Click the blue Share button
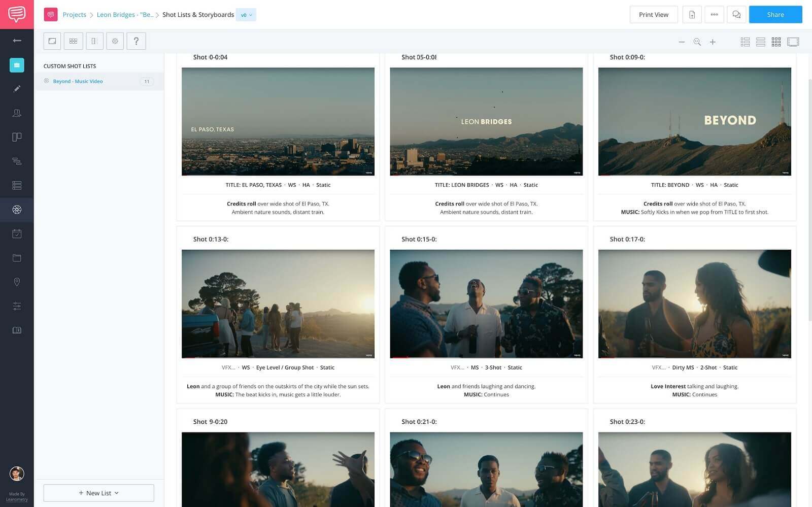Viewport: 812px width, 507px height. 775,14
